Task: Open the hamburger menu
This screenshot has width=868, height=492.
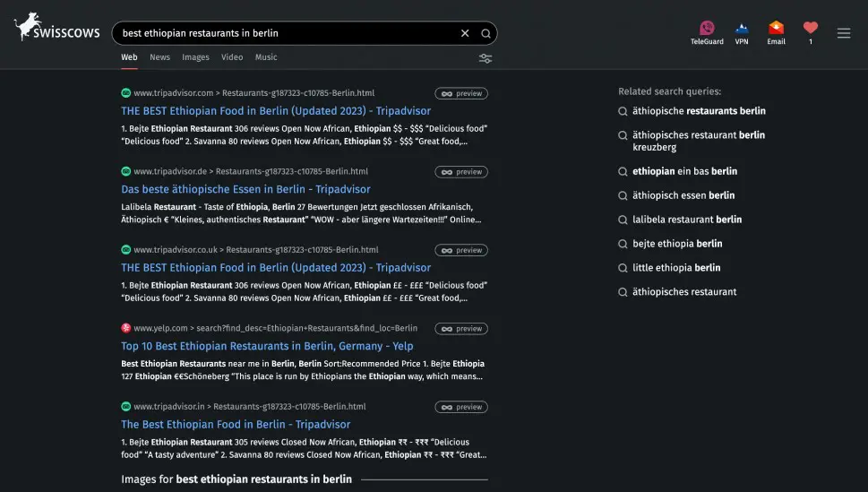Action: click(x=844, y=33)
